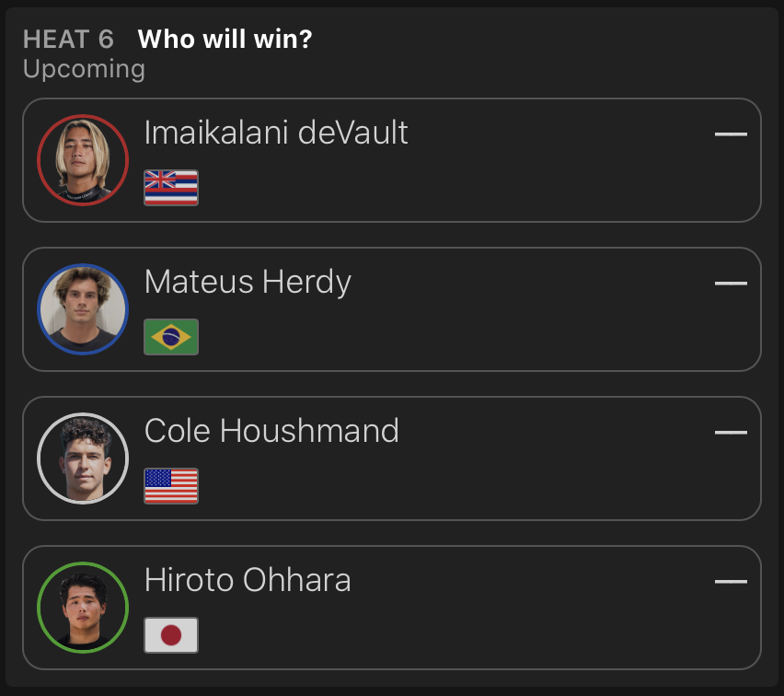Click the dash beside Mateus Herdy

point(731,284)
